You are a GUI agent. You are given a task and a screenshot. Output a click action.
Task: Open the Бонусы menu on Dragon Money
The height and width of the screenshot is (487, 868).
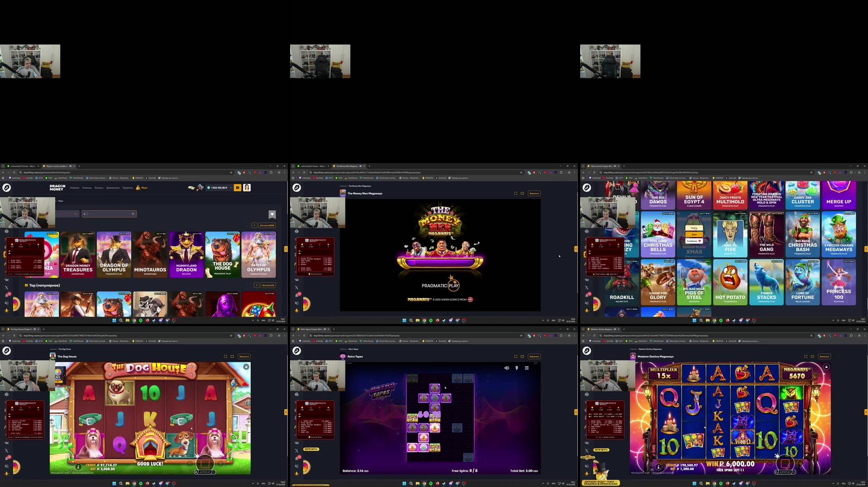tap(99, 188)
